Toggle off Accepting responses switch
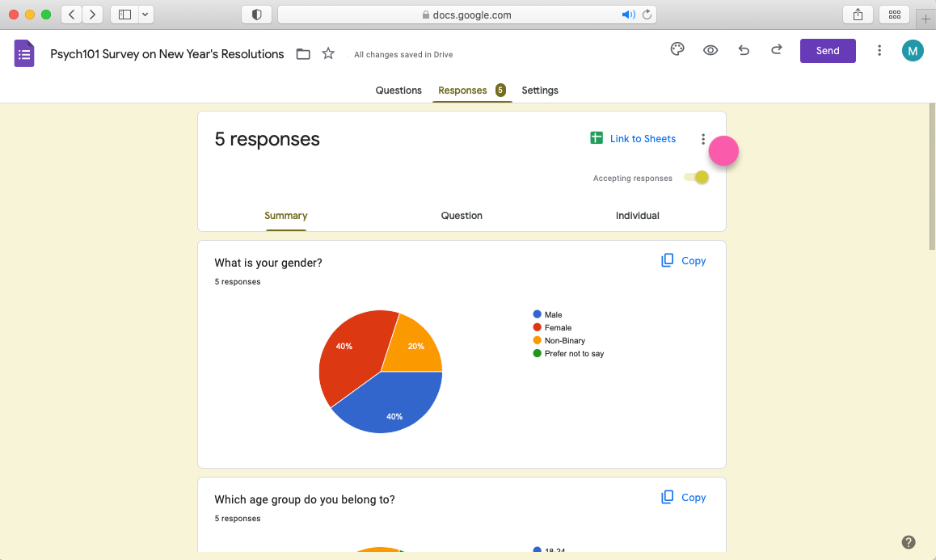This screenshot has height=560, width=936. point(697,178)
